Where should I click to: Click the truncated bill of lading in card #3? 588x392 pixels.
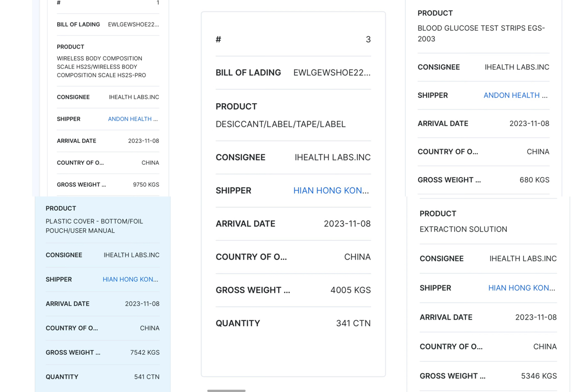(x=332, y=72)
